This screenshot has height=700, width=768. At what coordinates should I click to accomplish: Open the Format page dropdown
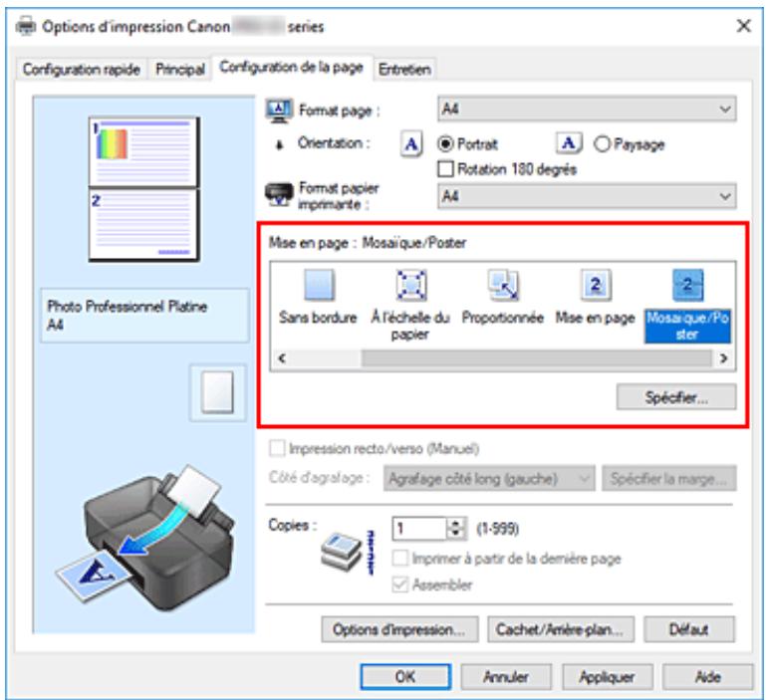pyautogui.click(x=587, y=109)
